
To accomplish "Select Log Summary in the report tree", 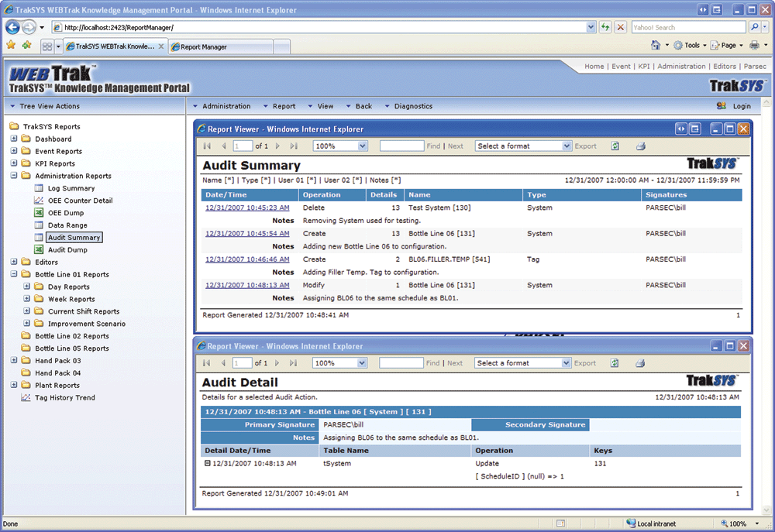I will click(x=71, y=187).
